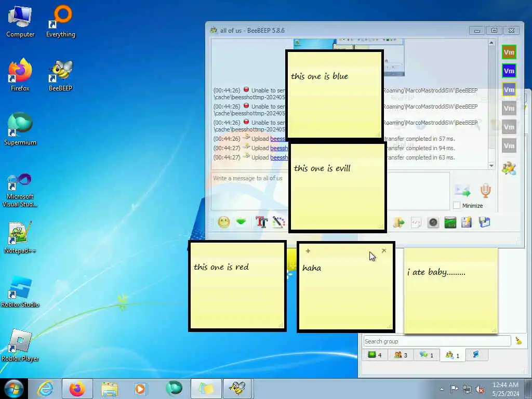The width and height of the screenshot is (532, 399).
Task: Open the chat font selector (T icon)
Action: [262, 222]
